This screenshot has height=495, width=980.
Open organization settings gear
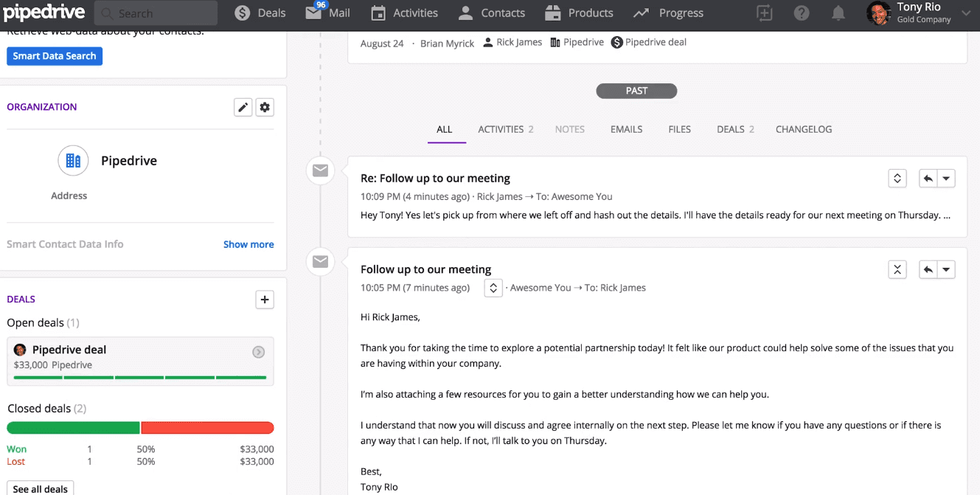tap(265, 107)
